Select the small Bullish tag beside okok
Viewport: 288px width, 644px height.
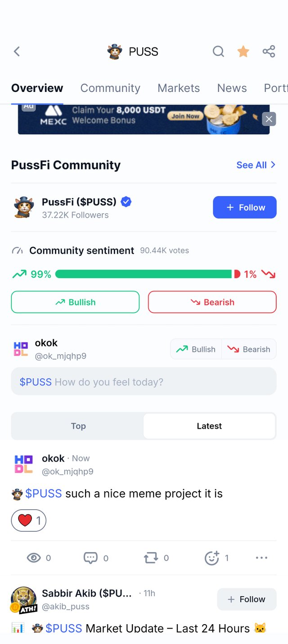pos(196,349)
